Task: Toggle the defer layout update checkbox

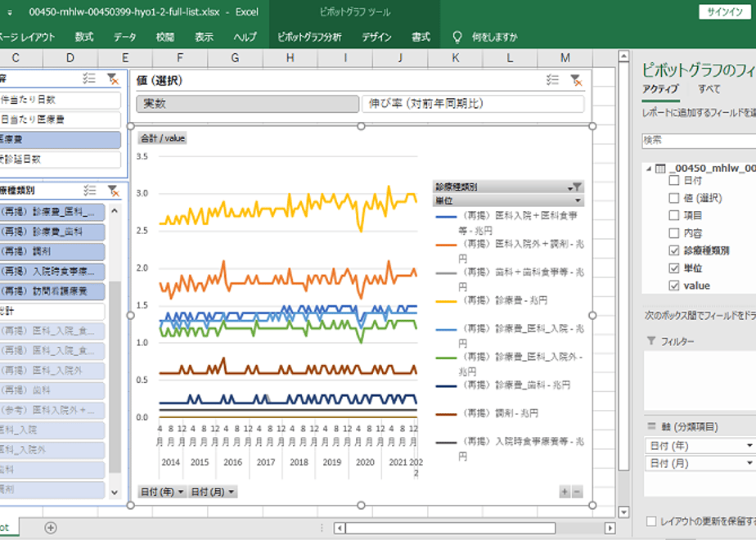Action: click(651, 521)
